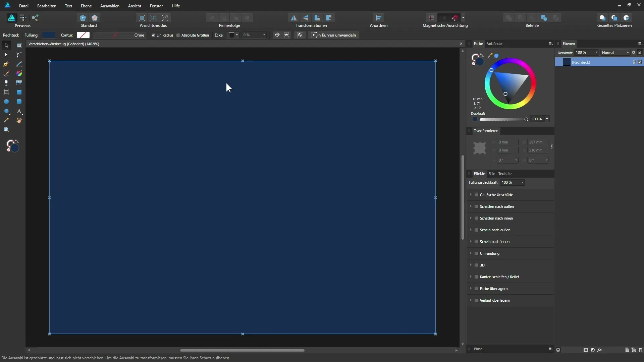Switch to the Farbfelder tab
Screen dimensions: 644x362
pos(494,44)
